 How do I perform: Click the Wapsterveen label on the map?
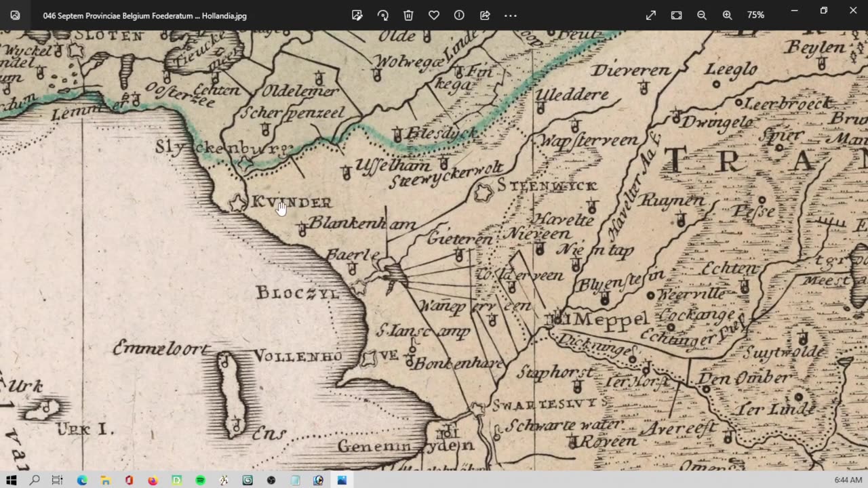(x=588, y=141)
